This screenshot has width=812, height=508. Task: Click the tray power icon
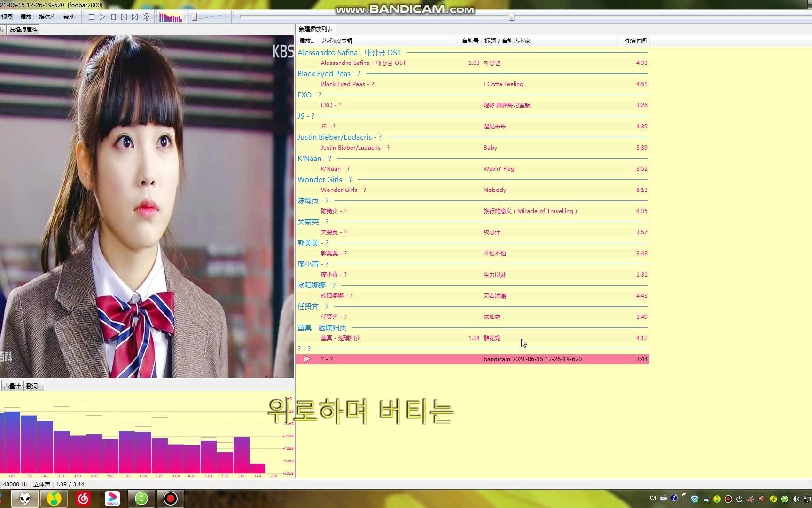tap(739, 499)
